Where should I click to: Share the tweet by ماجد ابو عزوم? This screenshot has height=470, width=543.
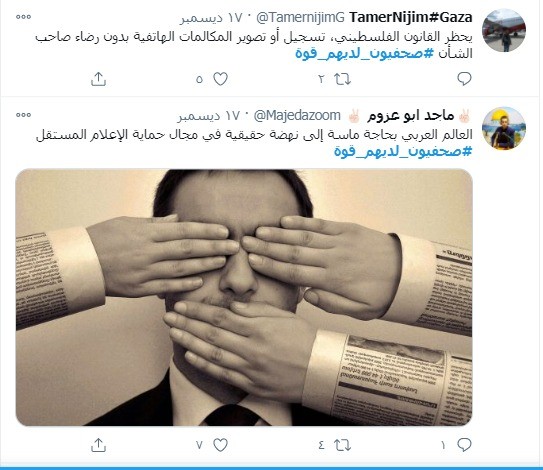98,445
